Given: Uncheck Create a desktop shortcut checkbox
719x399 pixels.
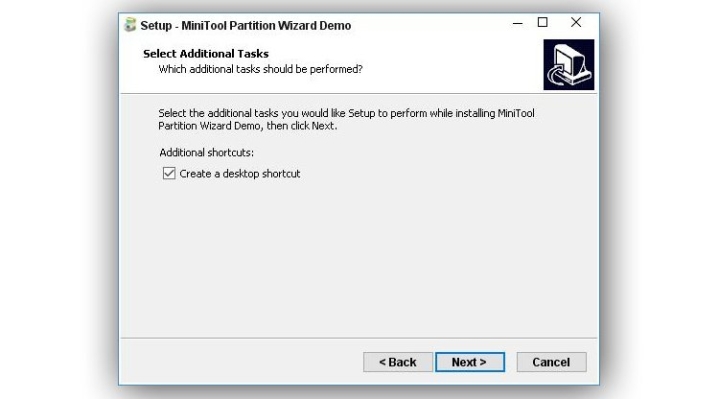Looking at the screenshot, I should (x=169, y=173).
